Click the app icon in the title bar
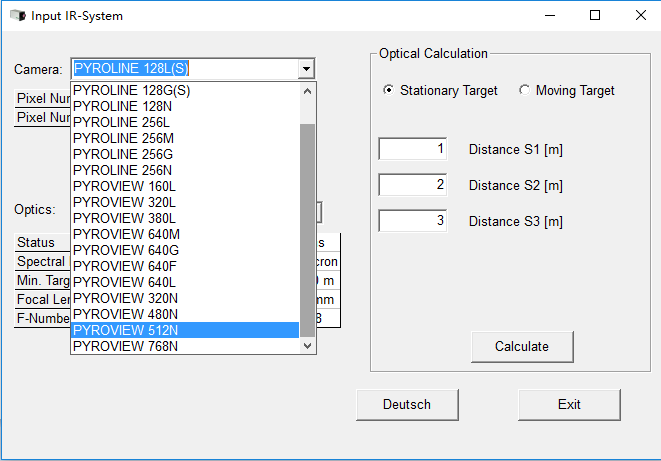Viewport: 661px width, 461px height. (x=16, y=16)
